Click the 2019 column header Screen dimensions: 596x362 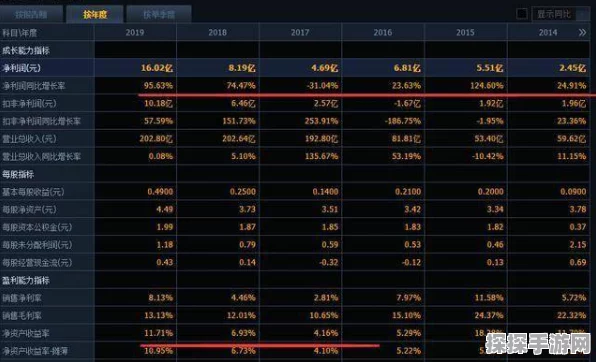[135, 33]
